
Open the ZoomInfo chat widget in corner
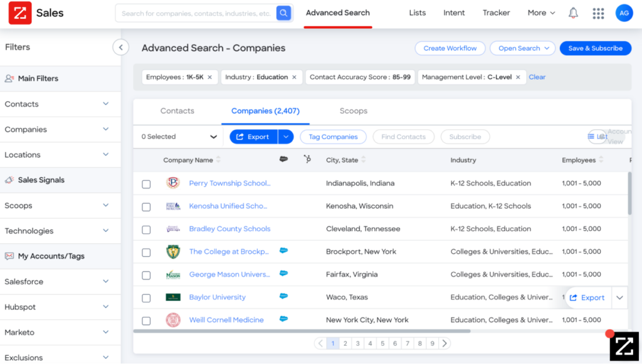tap(624, 346)
